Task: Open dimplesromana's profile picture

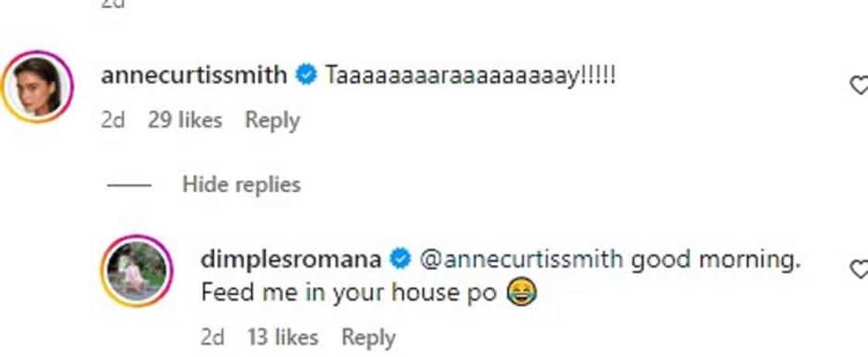Action: (136, 271)
